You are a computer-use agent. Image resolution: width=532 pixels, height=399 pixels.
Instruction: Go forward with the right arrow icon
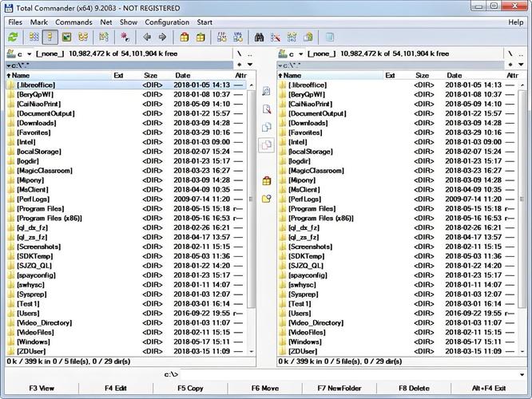(162, 37)
